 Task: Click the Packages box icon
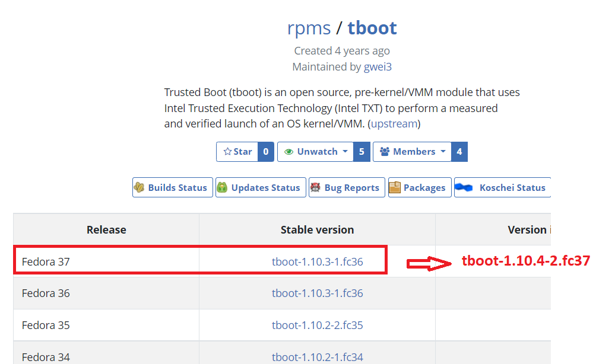395,187
